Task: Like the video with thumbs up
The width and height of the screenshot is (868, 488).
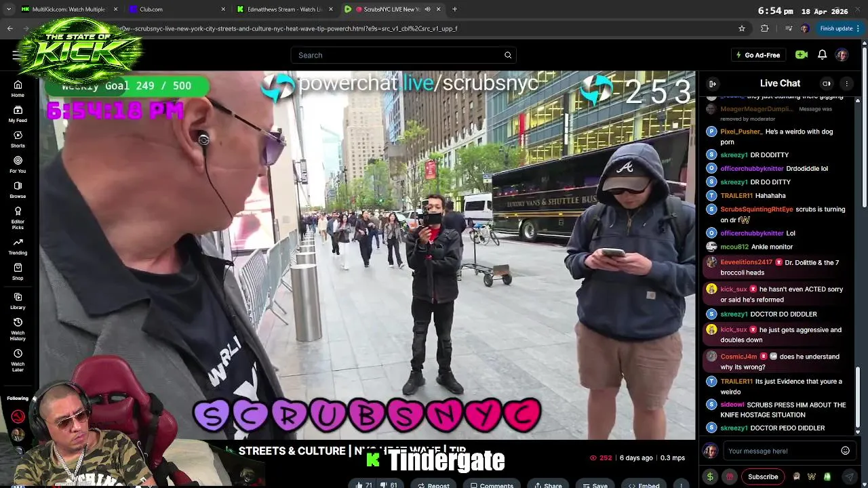Action: (364, 485)
